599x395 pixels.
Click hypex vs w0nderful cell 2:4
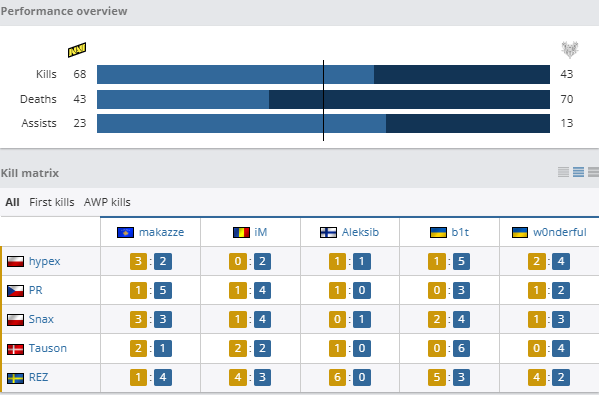[549, 261]
